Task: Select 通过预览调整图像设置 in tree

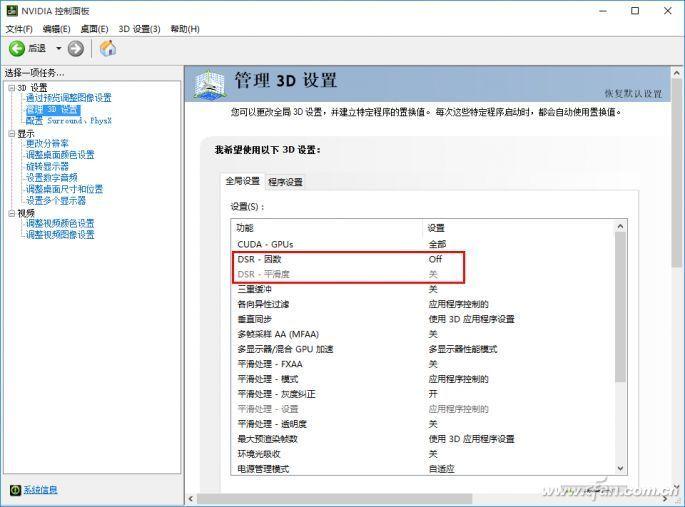Action: [69, 98]
